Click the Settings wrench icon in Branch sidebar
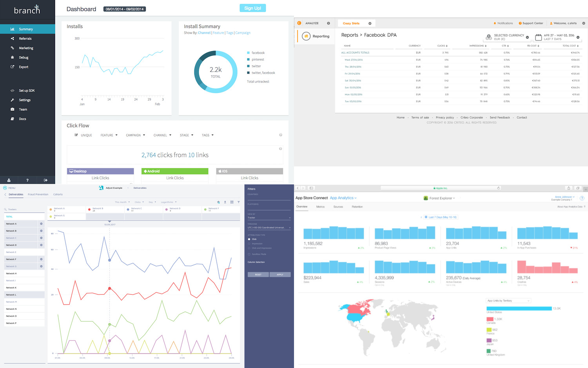The width and height of the screenshot is (588, 368). (x=12, y=100)
